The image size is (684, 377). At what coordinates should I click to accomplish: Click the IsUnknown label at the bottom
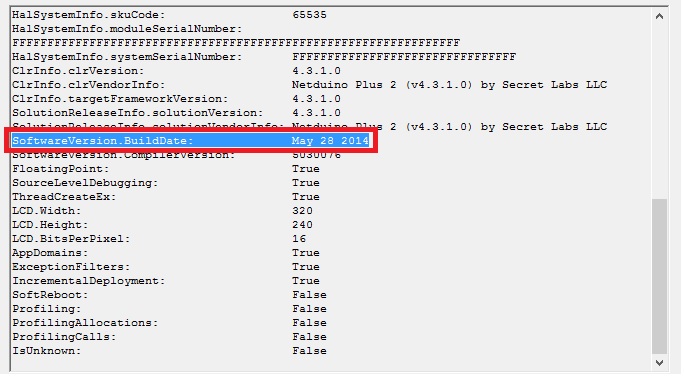[46, 351]
